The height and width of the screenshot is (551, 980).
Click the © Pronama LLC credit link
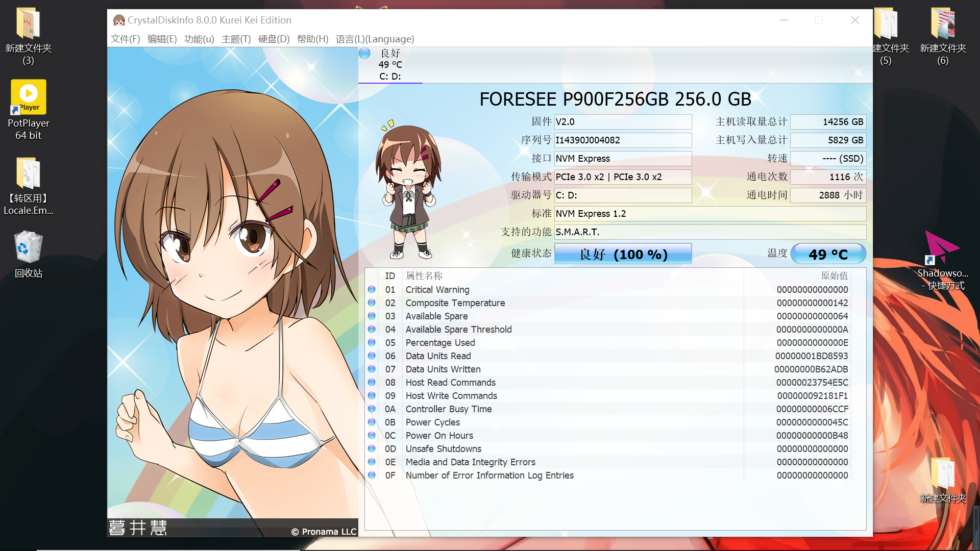[x=324, y=532]
